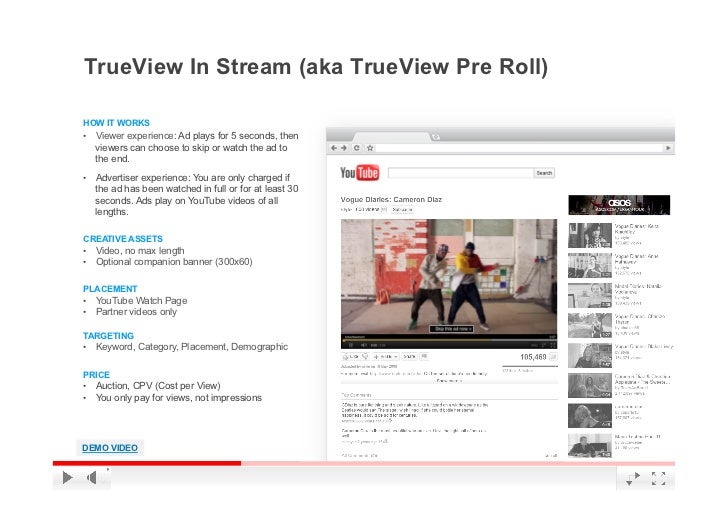Click text Optional companion banner (300x60)
Viewport: 728px width, 515px height.
click(x=174, y=261)
